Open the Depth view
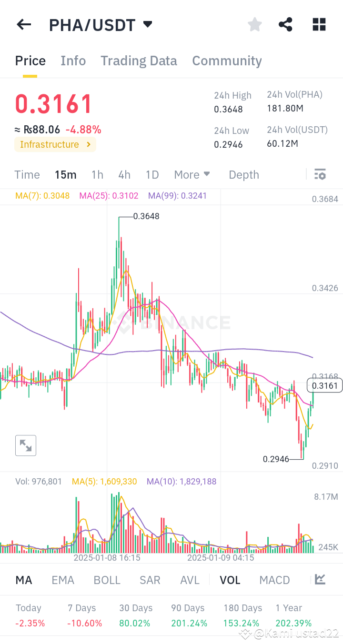The image size is (343, 644). pyautogui.click(x=243, y=175)
